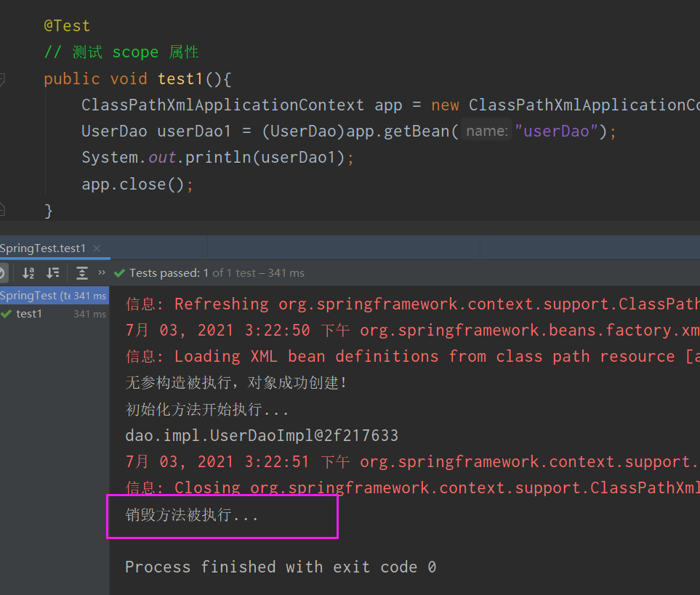Image resolution: width=700 pixels, height=595 pixels.
Task: Sort test results alphabetically
Action: pyautogui.click(x=28, y=273)
